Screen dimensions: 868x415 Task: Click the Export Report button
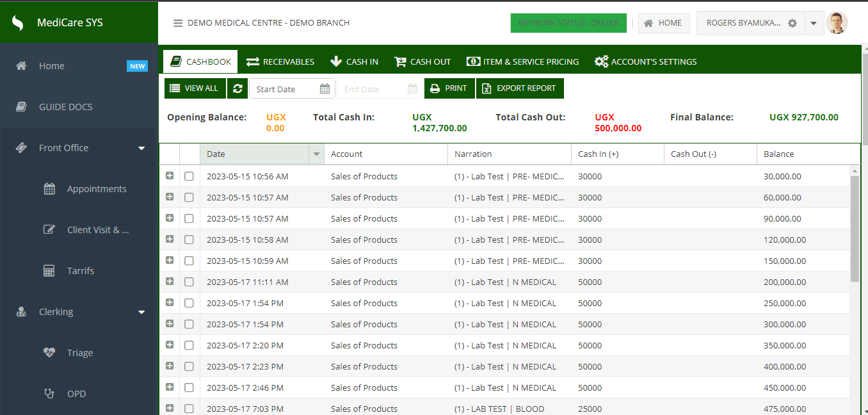pos(520,88)
